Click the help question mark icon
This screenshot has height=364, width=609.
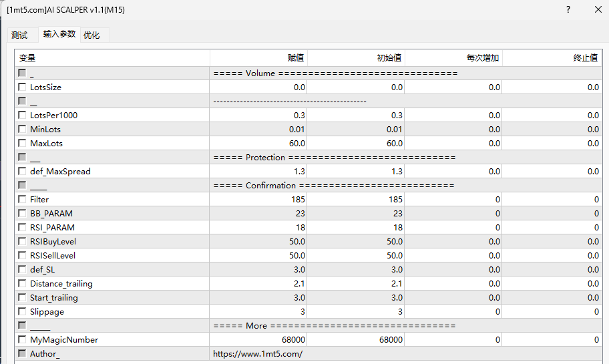(x=568, y=10)
